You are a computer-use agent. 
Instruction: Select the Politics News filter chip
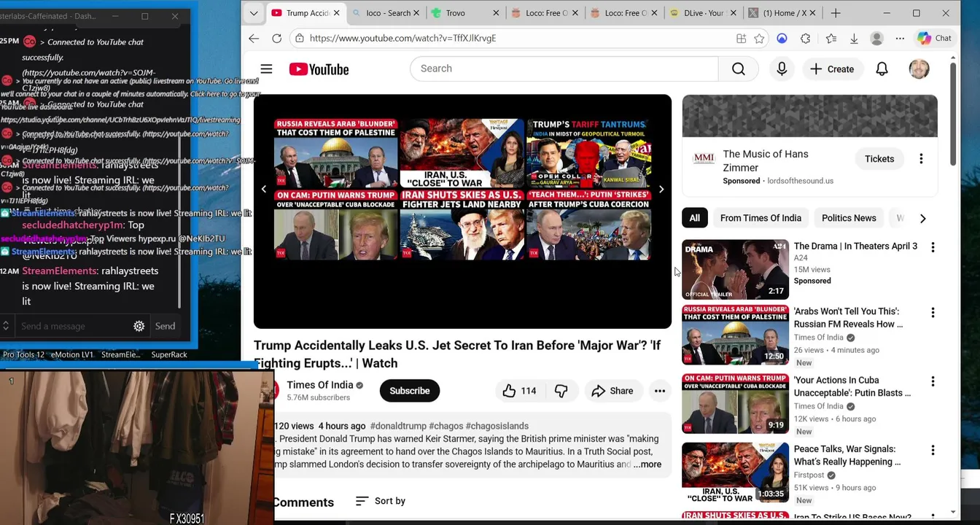[x=849, y=218]
